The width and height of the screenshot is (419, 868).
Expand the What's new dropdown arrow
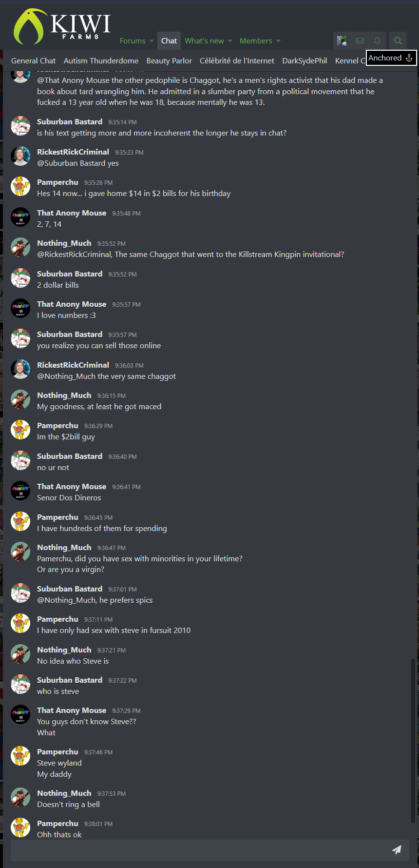[230, 41]
